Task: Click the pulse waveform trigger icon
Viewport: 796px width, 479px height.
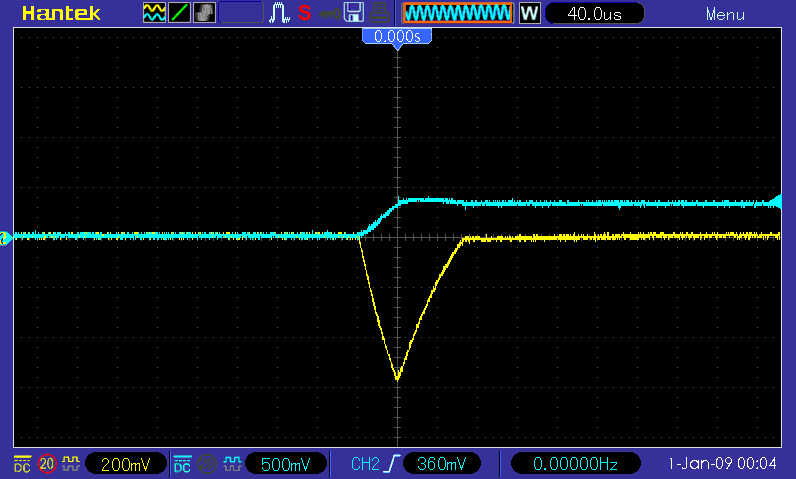Action: tap(279, 13)
